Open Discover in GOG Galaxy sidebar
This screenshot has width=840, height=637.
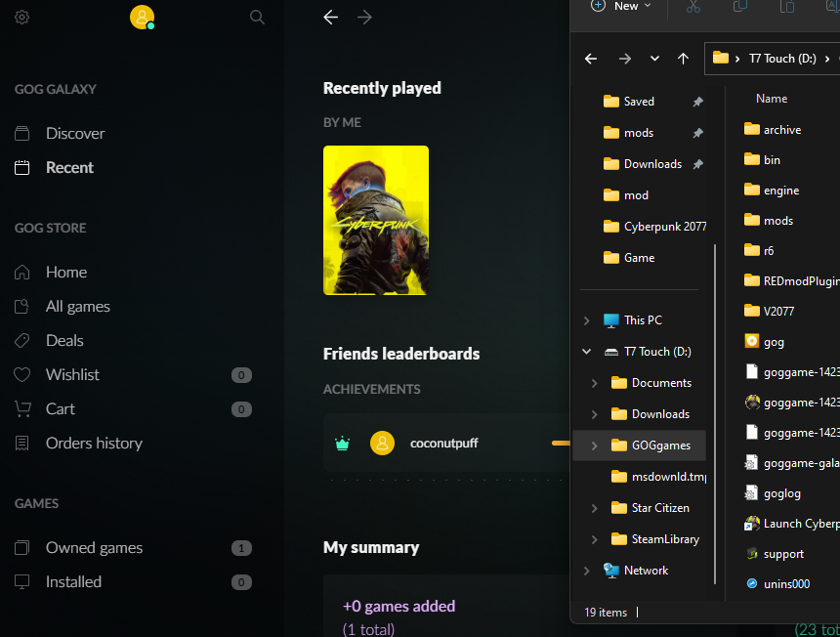click(75, 134)
